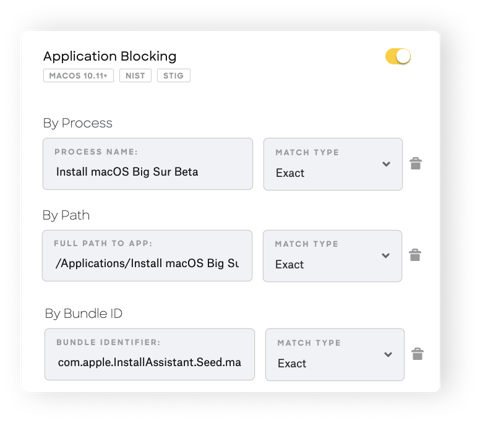Open Match Type dropdown beside Process Name
Viewport: 480px width, 423px height.
333,164
